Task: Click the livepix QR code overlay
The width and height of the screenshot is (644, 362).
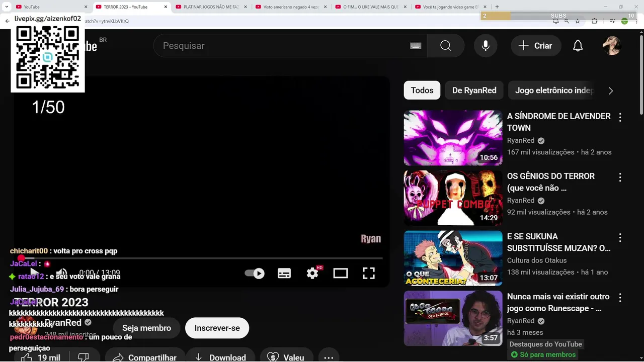Action: coord(48,57)
